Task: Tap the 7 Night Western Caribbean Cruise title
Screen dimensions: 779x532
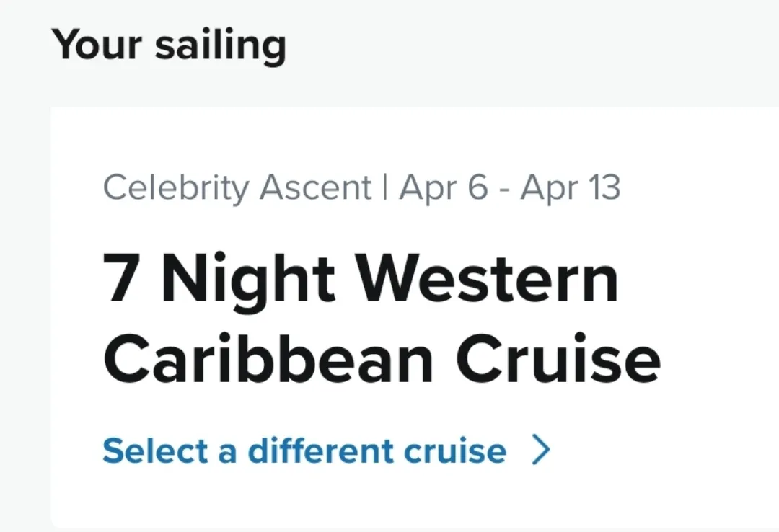Action: [x=381, y=319]
